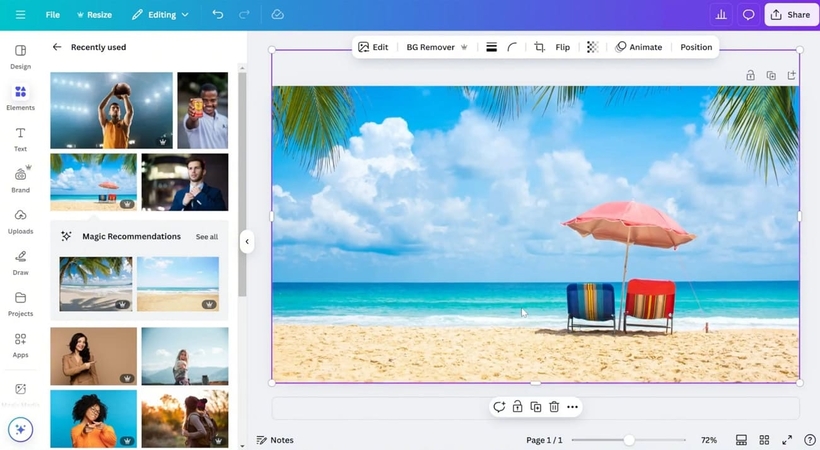This screenshot has width=820, height=450.
Task: Open the 72% zoom level menu
Action: (709, 440)
